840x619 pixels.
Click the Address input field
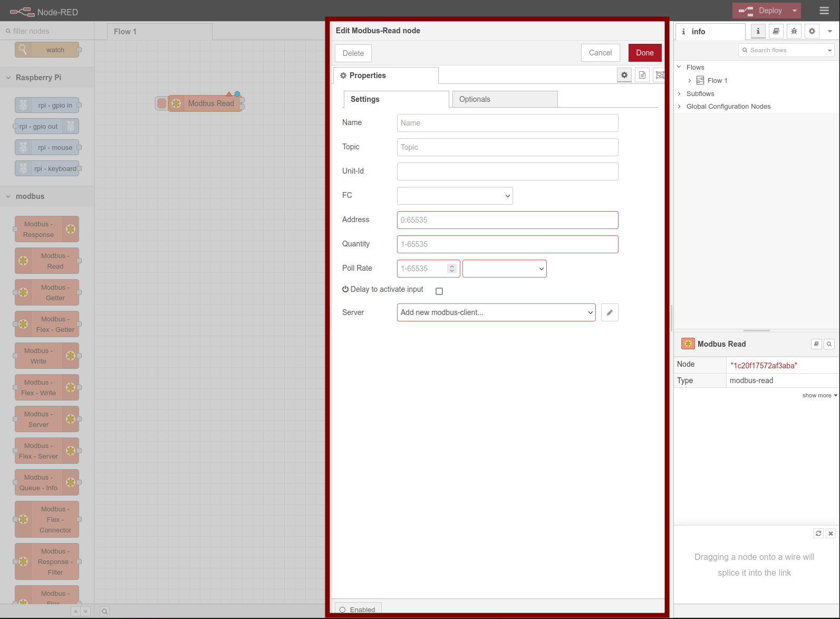[507, 220]
